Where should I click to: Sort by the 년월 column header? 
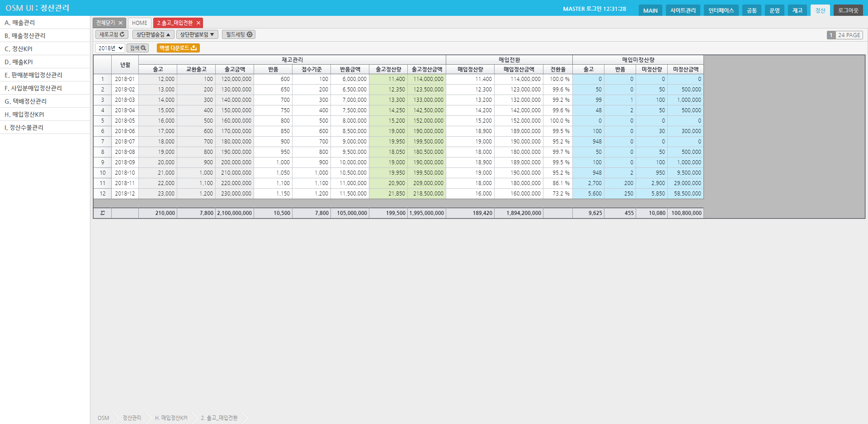[x=125, y=65]
